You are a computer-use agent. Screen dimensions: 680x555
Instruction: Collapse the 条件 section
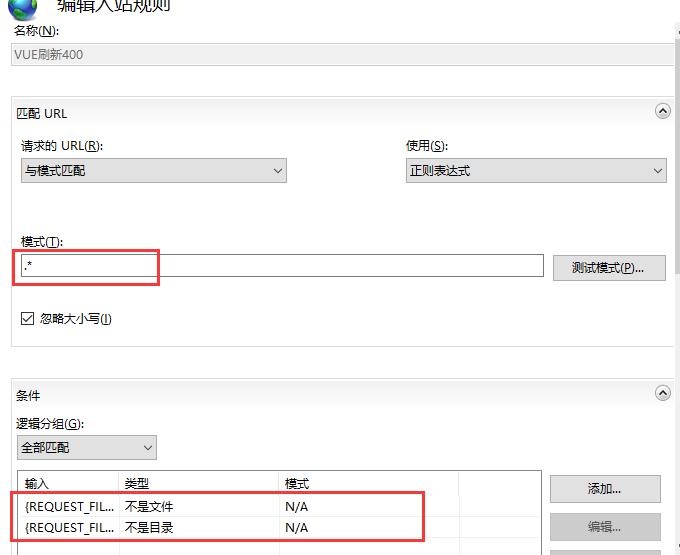[663, 393]
